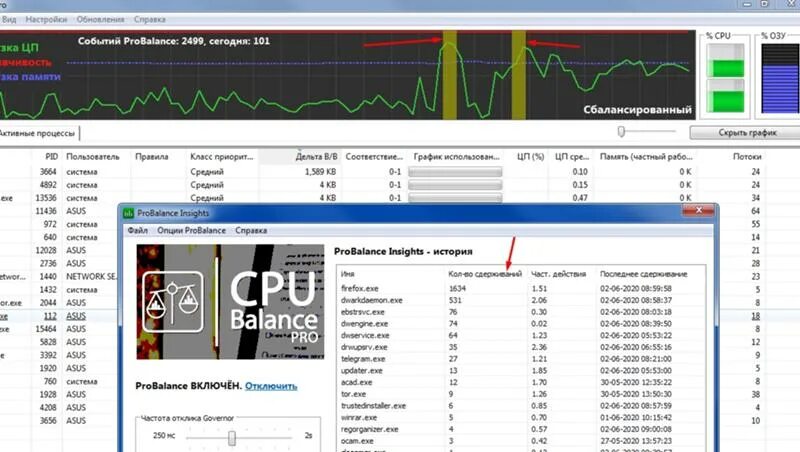Open the Настройки menu
The height and width of the screenshot is (452, 800).
click(x=46, y=19)
